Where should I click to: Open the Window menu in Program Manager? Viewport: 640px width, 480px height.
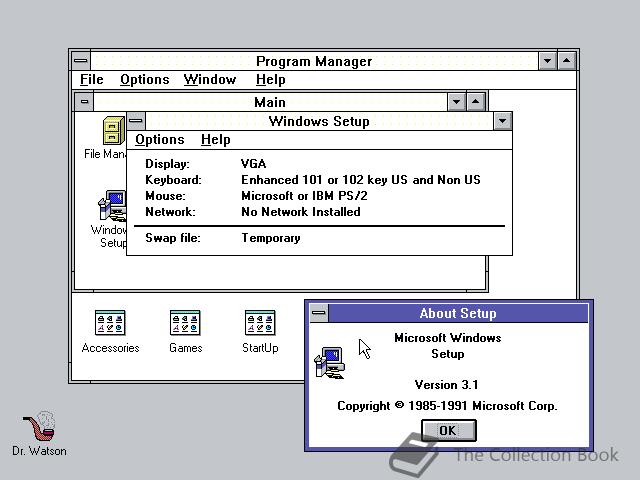tap(210, 79)
